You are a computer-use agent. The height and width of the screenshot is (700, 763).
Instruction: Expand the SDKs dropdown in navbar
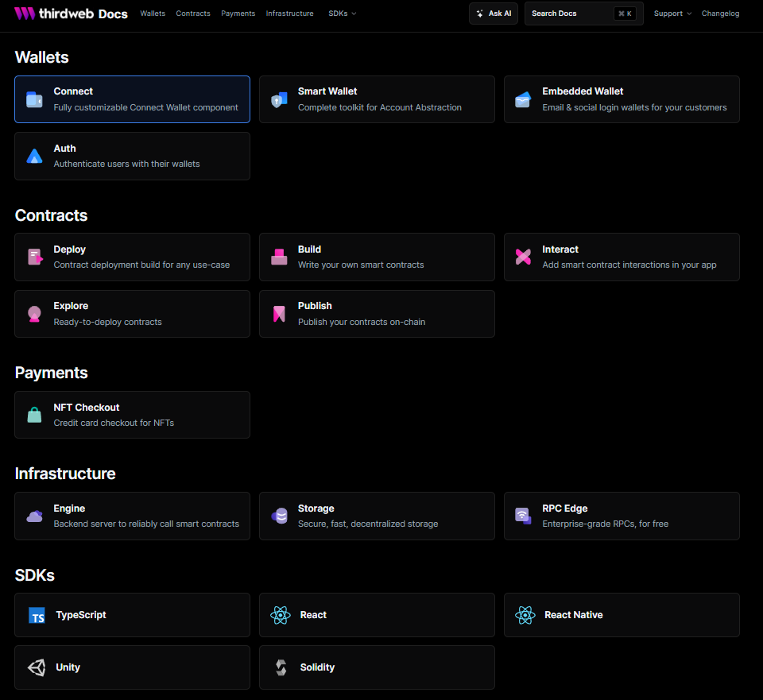tap(342, 14)
